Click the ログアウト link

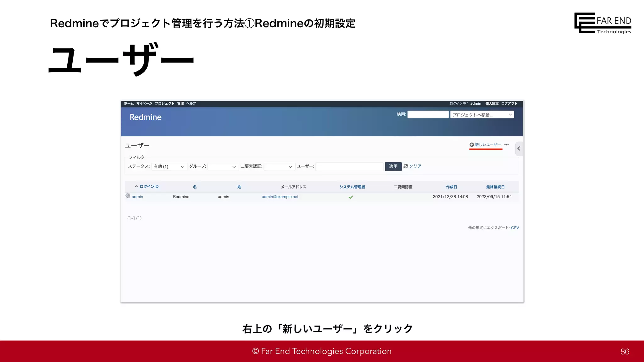tap(509, 103)
